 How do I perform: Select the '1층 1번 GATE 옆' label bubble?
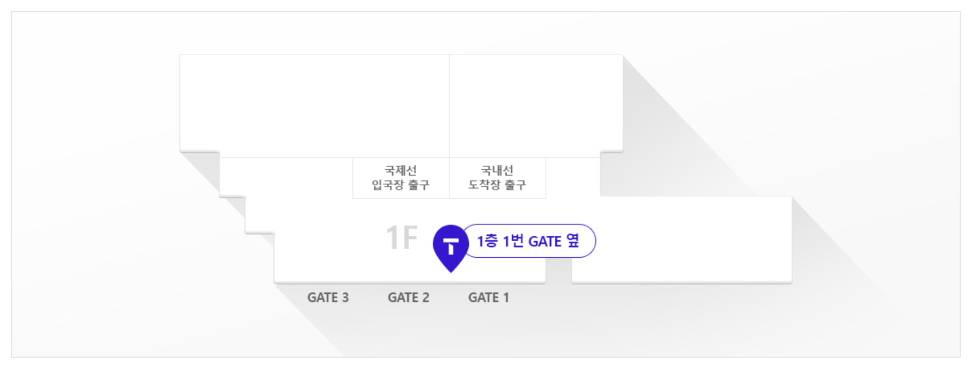(x=528, y=241)
